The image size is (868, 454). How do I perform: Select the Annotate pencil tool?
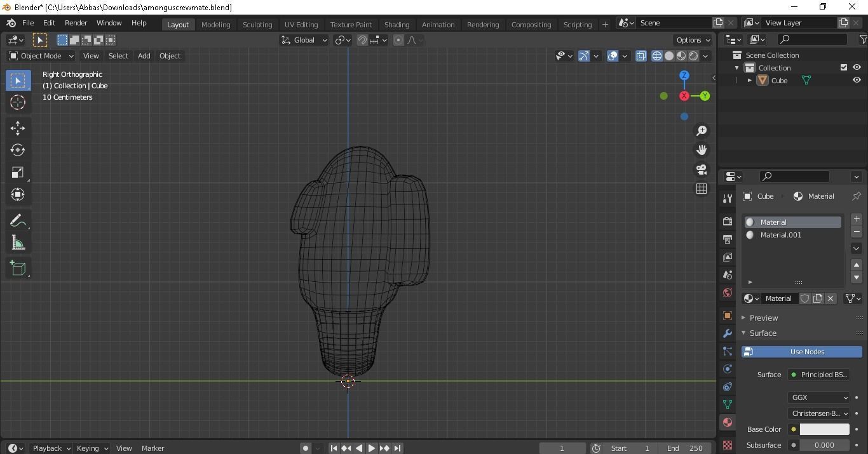[x=18, y=220]
